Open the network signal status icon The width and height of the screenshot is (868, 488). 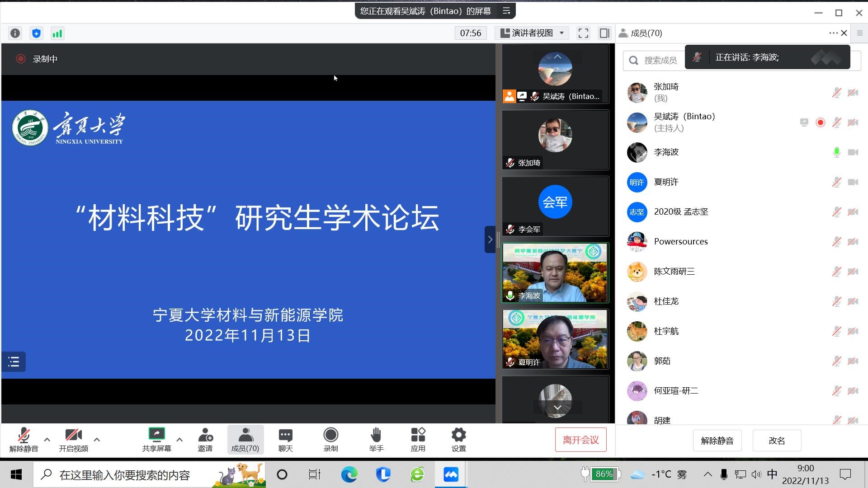57,33
